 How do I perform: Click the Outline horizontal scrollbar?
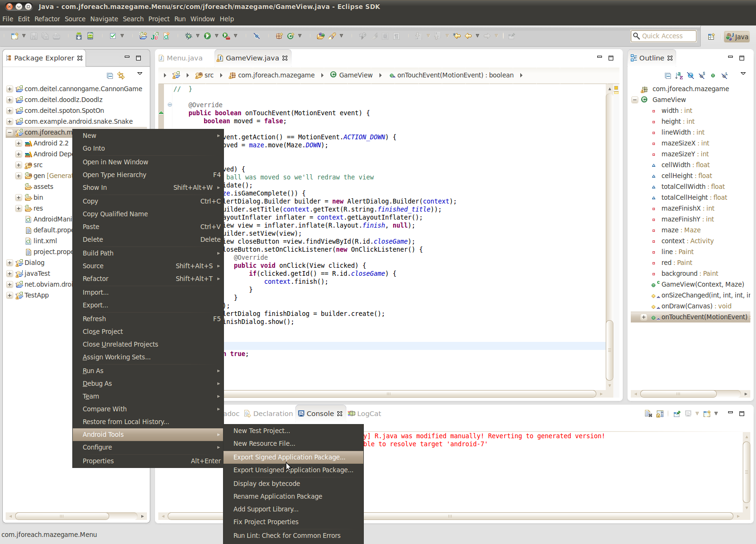[x=678, y=394]
